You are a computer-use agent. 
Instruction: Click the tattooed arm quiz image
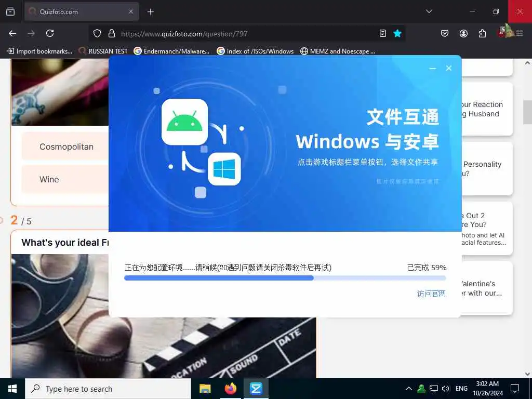click(60, 92)
